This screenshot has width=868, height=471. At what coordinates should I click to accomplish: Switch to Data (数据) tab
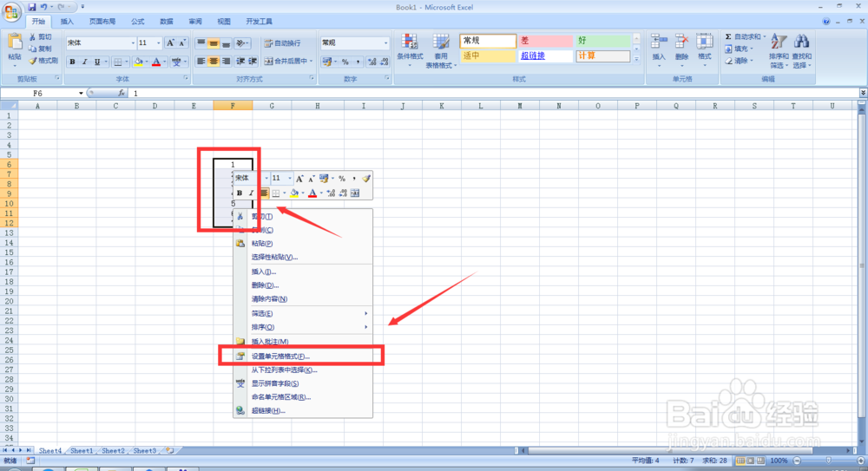pos(167,22)
